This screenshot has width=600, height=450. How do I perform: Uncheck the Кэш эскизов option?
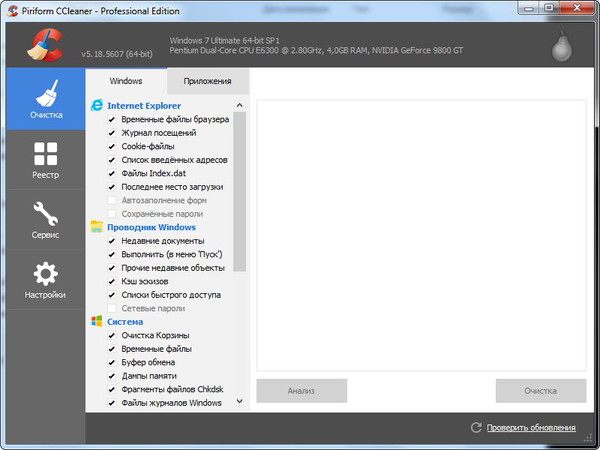[x=112, y=281]
